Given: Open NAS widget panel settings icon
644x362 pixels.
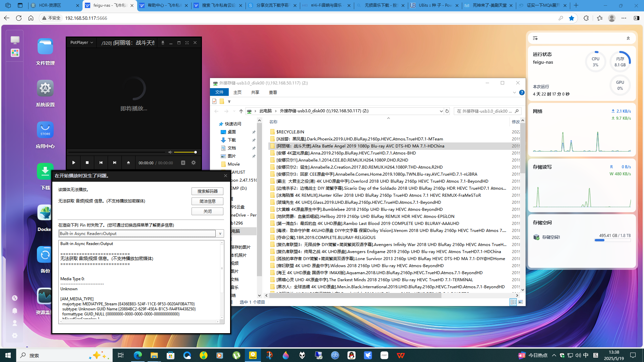Looking at the screenshot, I should click(x=535, y=38).
